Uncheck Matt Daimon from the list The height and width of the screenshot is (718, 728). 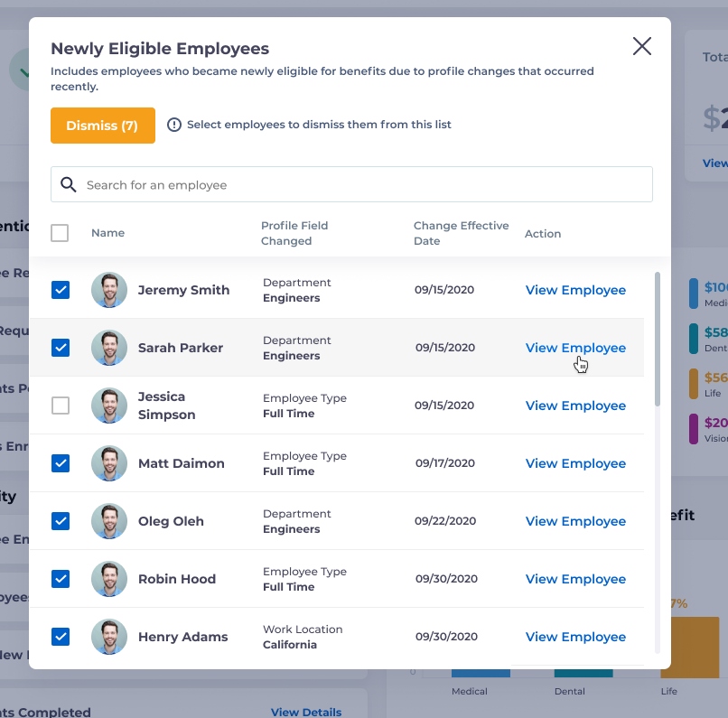point(60,463)
